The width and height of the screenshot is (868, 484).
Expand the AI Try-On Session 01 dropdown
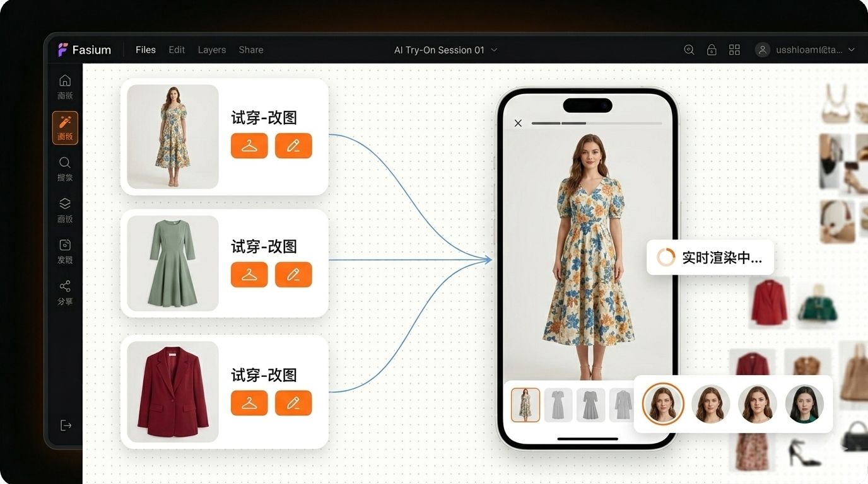tap(494, 50)
